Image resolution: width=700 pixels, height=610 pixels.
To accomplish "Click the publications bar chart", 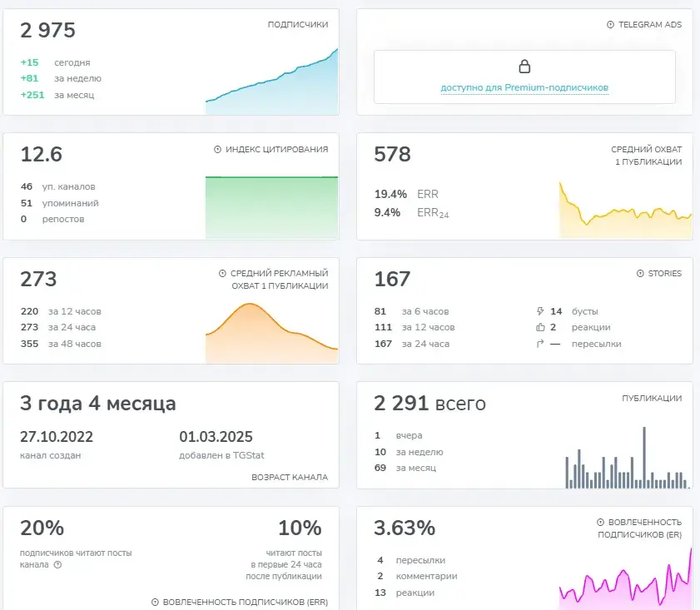I will [x=627, y=458].
